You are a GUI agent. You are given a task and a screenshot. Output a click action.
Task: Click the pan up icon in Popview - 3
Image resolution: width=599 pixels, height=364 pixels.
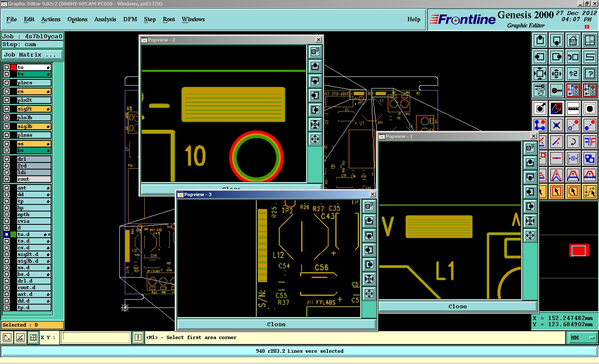click(369, 221)
